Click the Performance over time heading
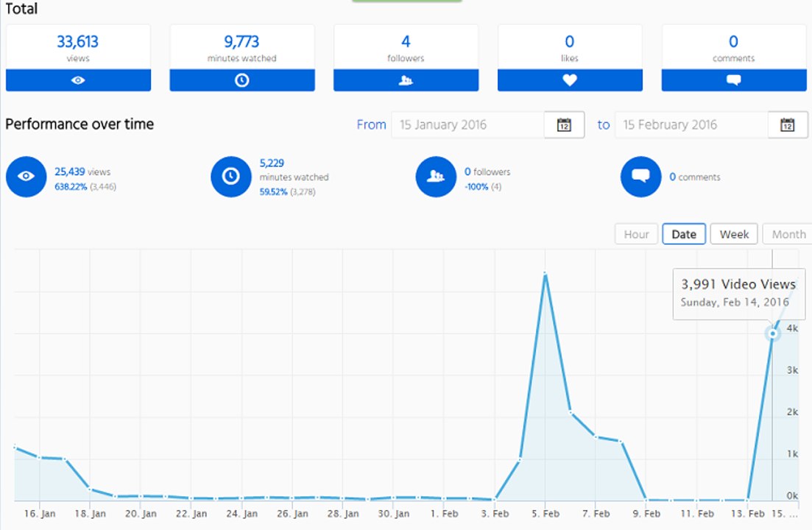Screen dimensions: 812x530 (x=80, y=124)
